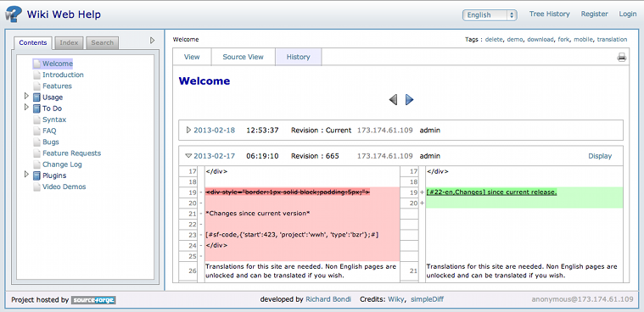
Task: Open the simpleDiff credits link
Action: pos(427,299)
